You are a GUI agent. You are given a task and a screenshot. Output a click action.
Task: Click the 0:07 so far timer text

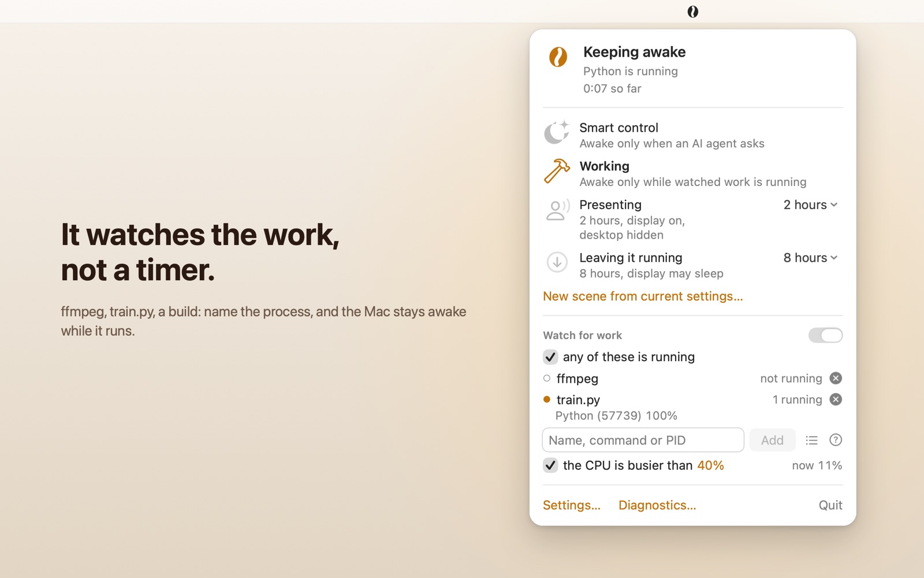pyautogui.click(x=612, y=88)
